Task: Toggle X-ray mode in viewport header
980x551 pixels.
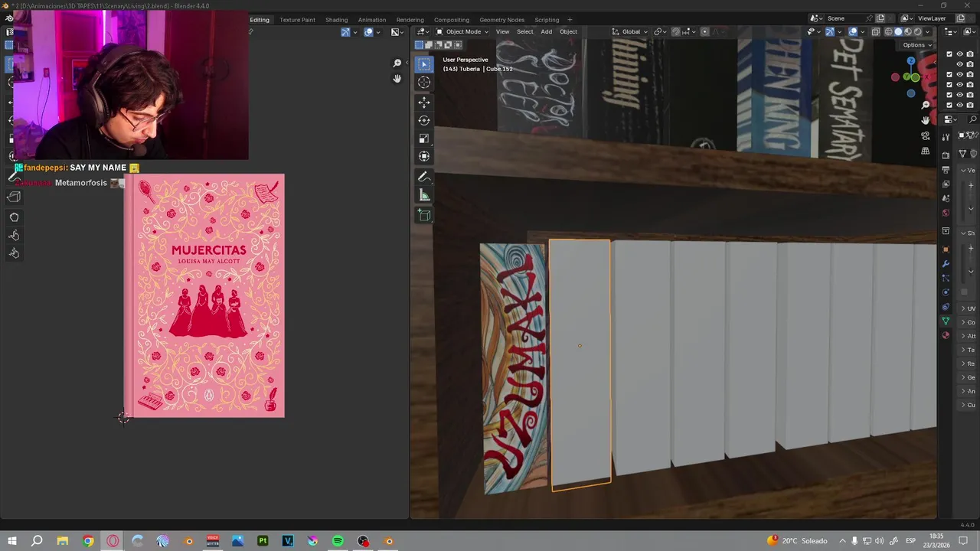Action: pos(877,31)
